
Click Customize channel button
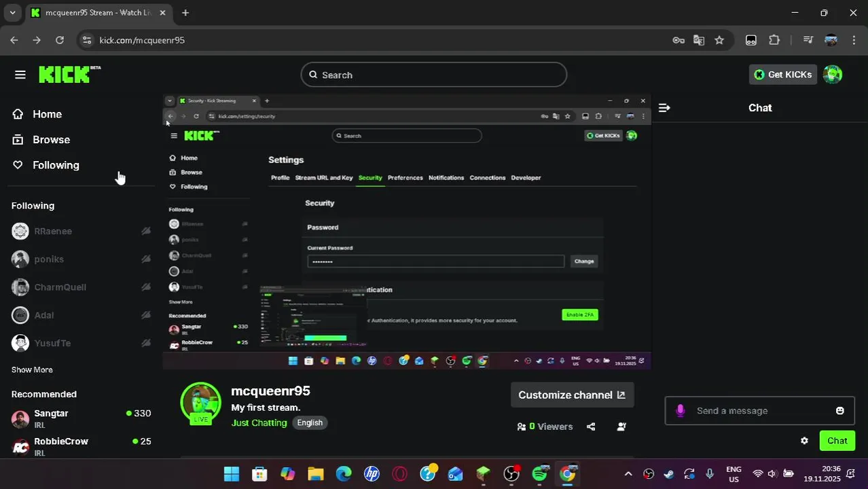pyautogui.click(x=572, y=395)
